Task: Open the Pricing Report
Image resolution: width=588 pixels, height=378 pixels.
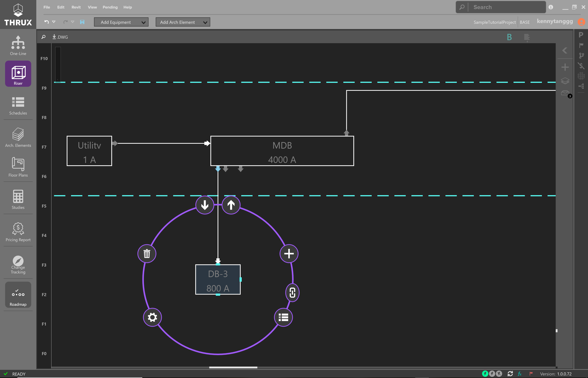Action: [x=18, y=232]
